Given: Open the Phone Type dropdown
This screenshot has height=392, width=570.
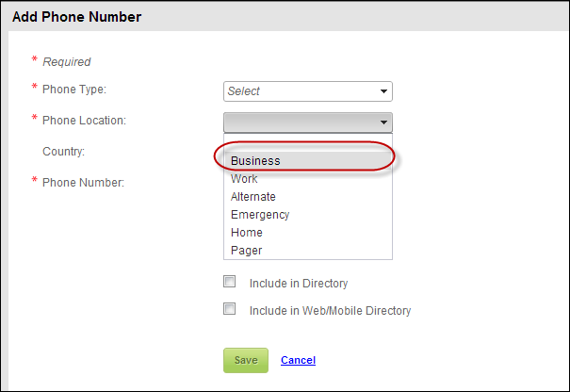Looking at the screenshot, I should pos(307,91).
